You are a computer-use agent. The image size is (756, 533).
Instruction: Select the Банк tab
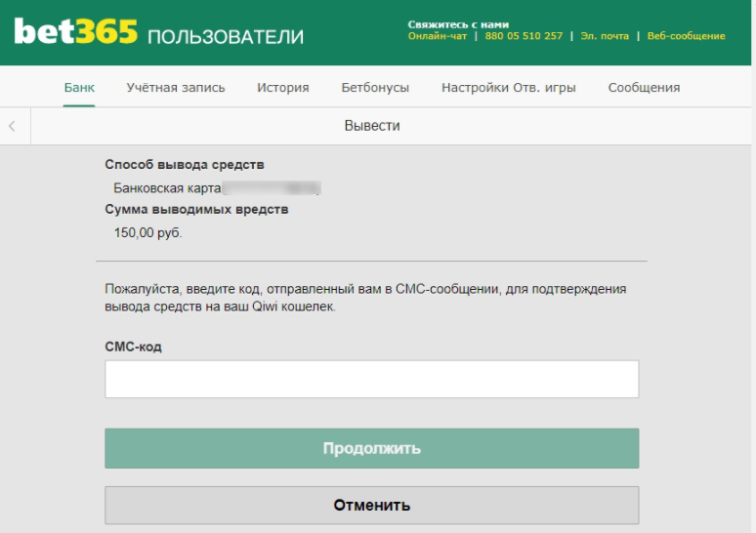(x=79, y=88)
